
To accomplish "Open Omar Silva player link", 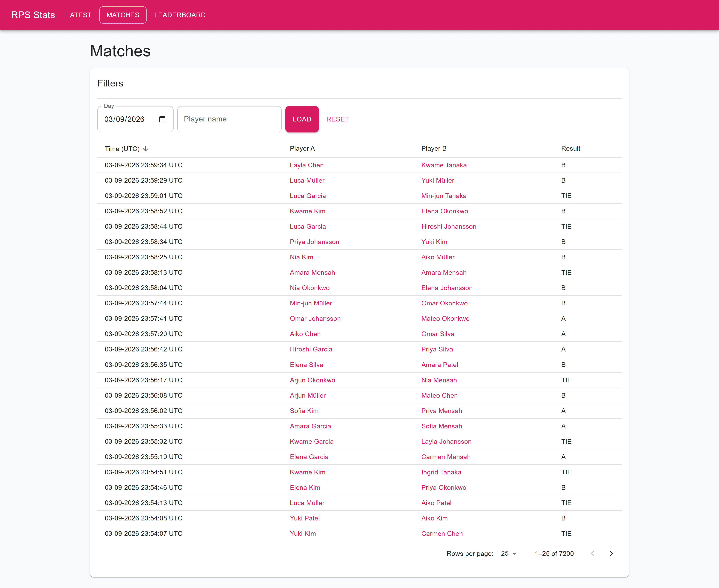I will 438,334.
